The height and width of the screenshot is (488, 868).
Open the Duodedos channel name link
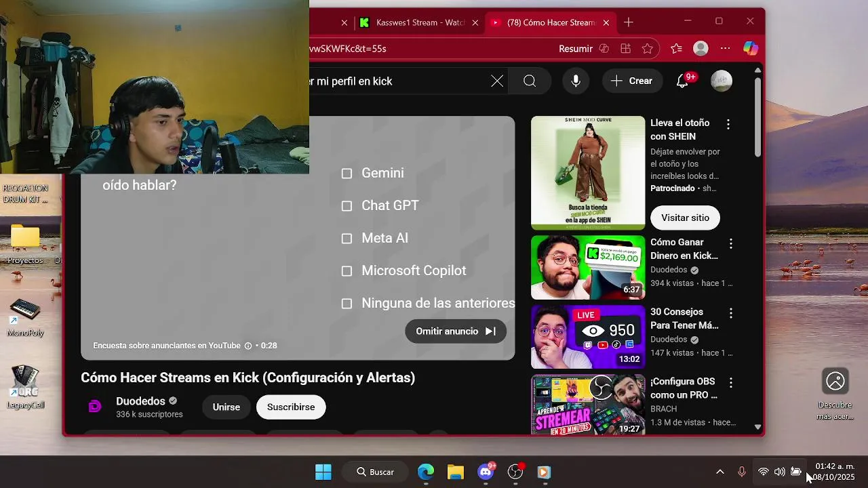(x=140, y=401)
